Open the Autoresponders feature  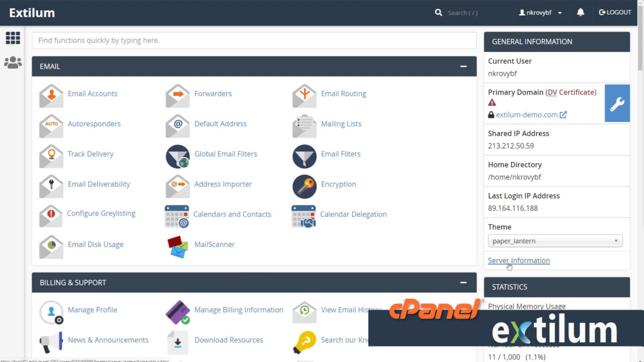click(94, 124)
